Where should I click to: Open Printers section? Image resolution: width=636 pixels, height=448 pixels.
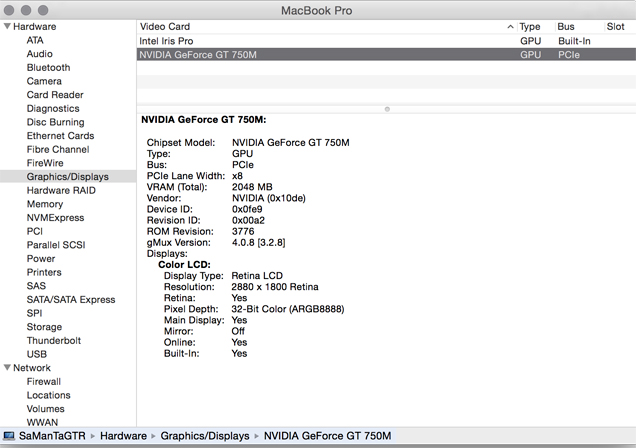point(44,272)
